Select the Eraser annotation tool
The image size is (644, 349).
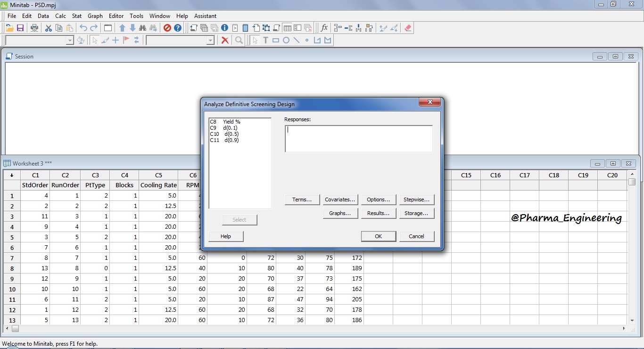point(407,28)
